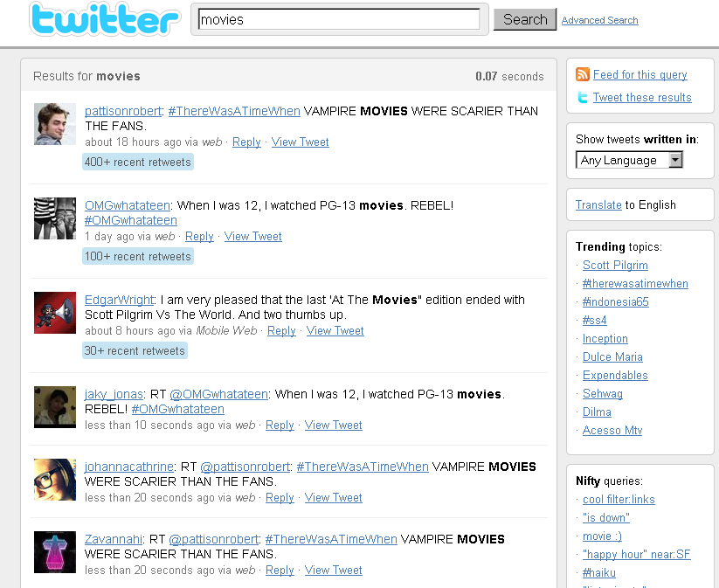Image resolution: width=719 pixels, height=588 pixels.
Task: Open the Advanced Search link
Action: tap(600, 20)
